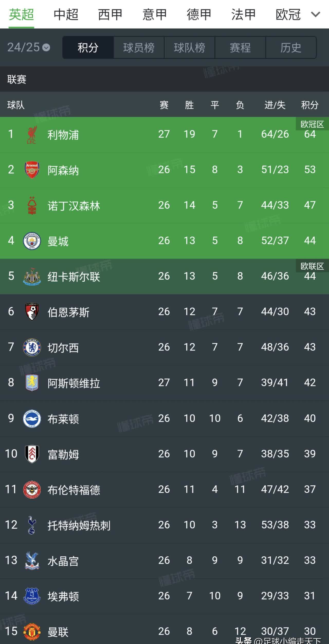Select the Manchester City badge
The image size is (329, 644).
(x=32, y=241)
